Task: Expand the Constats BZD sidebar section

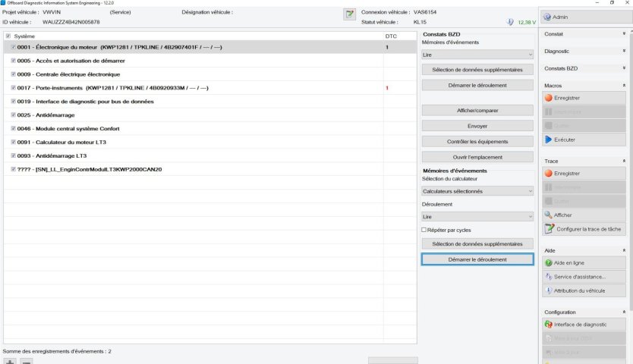Action: pyautogui.click(x=624, y=68)
